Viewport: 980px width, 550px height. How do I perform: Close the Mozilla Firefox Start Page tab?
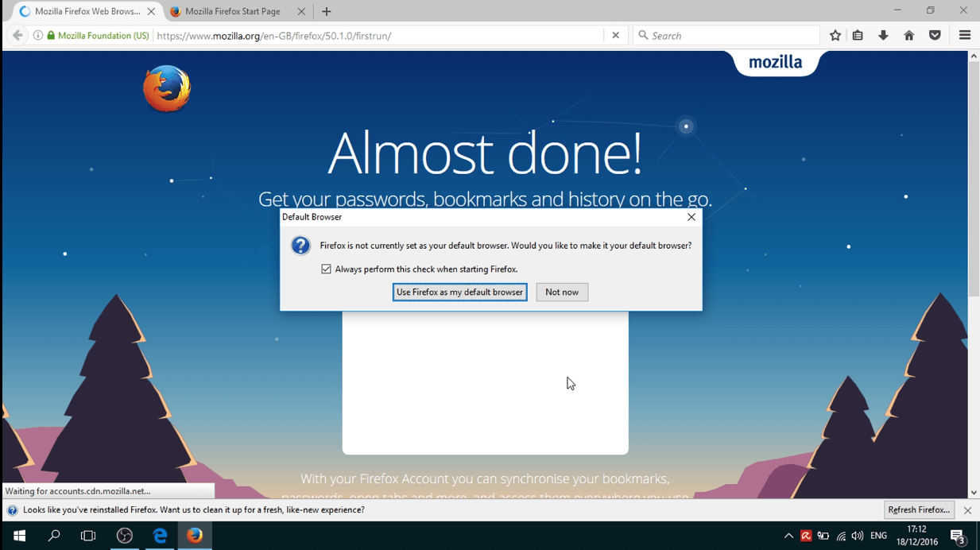(301, 12)
